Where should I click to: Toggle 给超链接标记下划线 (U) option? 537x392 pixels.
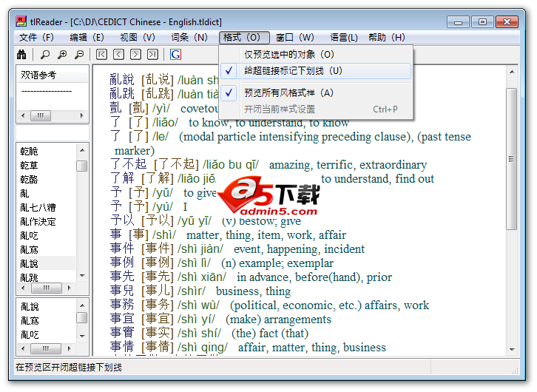click(315, 71)
